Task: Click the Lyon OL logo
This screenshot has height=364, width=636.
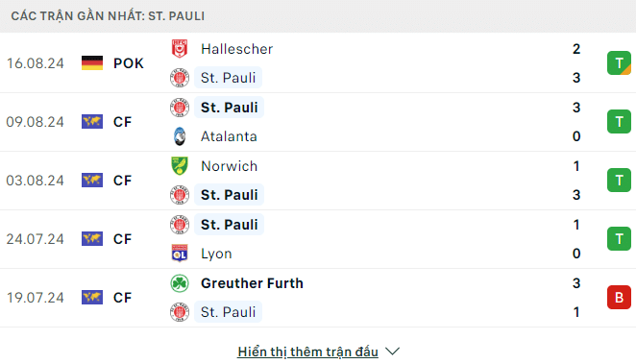Action: (x=180, y=254)
